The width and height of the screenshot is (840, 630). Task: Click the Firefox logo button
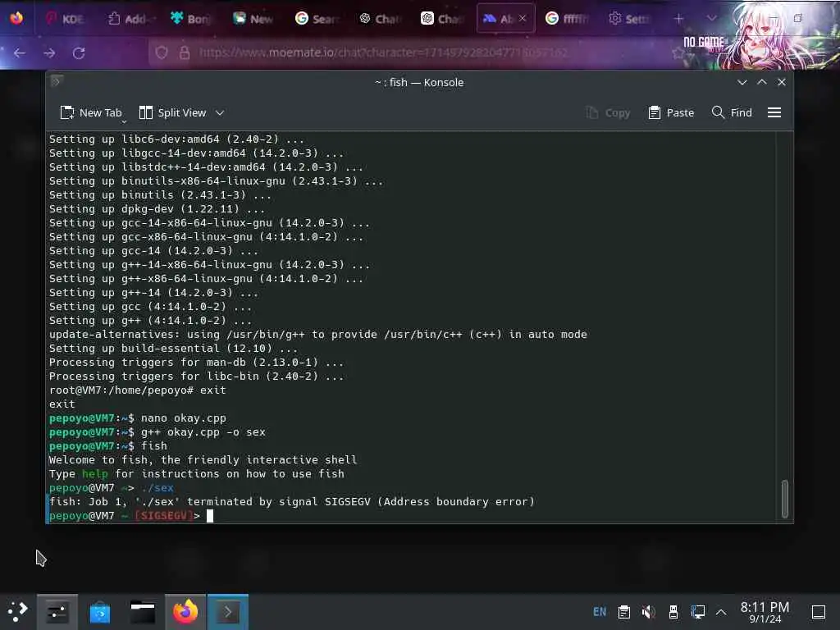[x=16, y=18]
